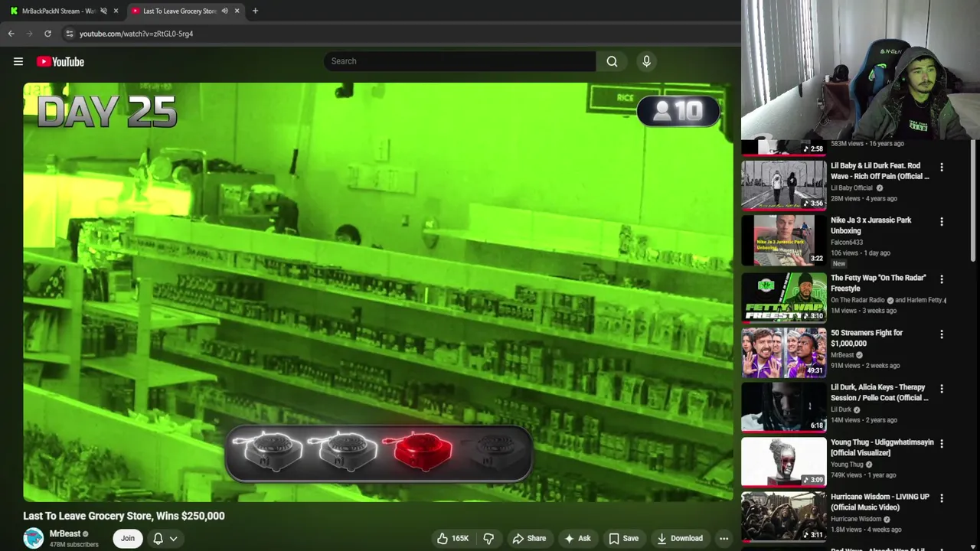Open title The Fetty Wap On The Radar Freestyle
Viewport: 980px width, 551px height.
(878, 283)
